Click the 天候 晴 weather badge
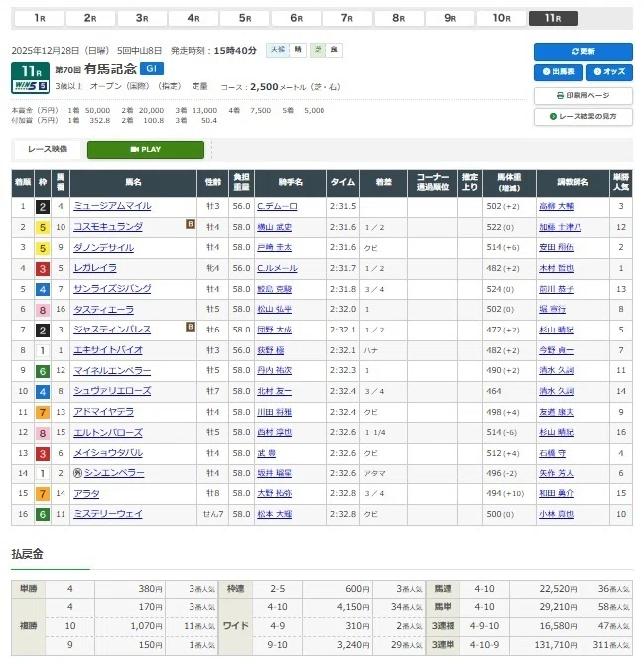Viewport: 644px width, 664px height. (x=286, y=50)
